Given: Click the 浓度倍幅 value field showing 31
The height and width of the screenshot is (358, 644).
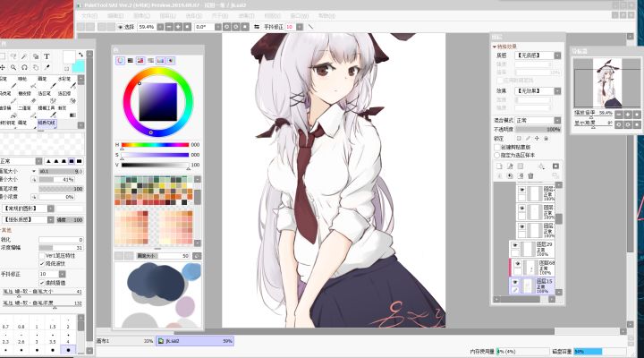Looking at the screenshot, I should point(61,248).
